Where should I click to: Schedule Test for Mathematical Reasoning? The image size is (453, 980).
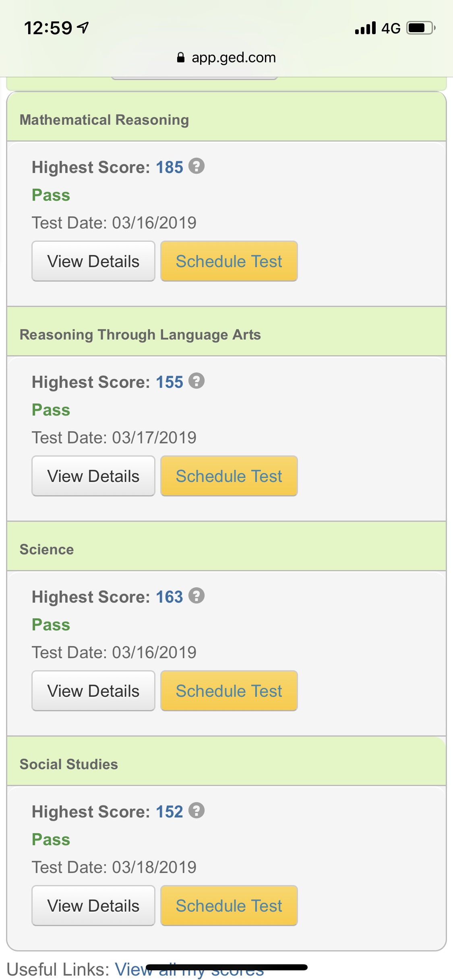point(229,261)
